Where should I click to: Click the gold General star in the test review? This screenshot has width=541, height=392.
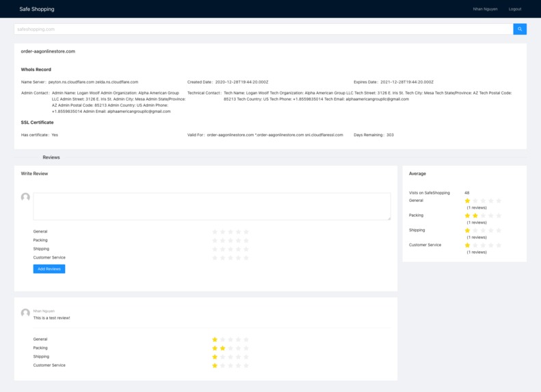click(215, 339)
